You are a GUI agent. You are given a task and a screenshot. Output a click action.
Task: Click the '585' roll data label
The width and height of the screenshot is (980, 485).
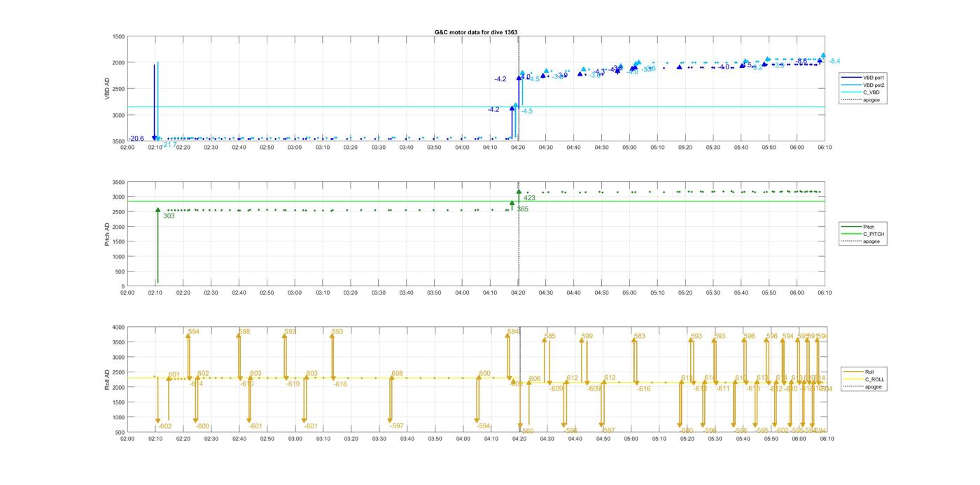pos(549,337)
